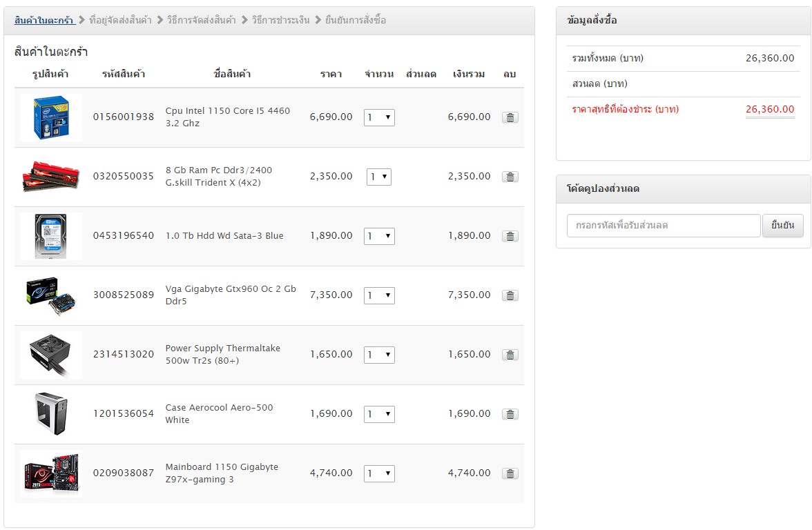The height and width of the screenshot is (530, 812).
Task: Select product code 0320550035
Action: pos(123,177)
